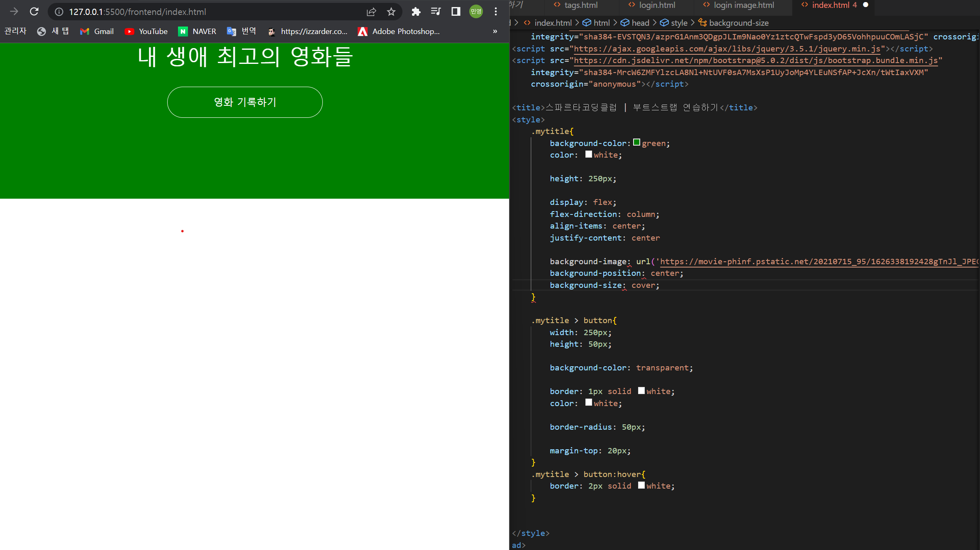
Task: Reload the page with refresh icon
Action: [x=34, y=12]
